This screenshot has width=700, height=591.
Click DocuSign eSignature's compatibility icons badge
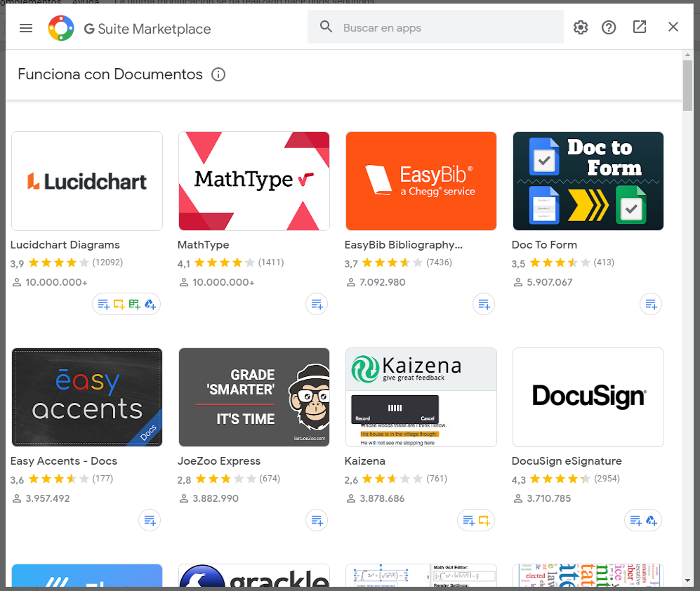point(643,520)
